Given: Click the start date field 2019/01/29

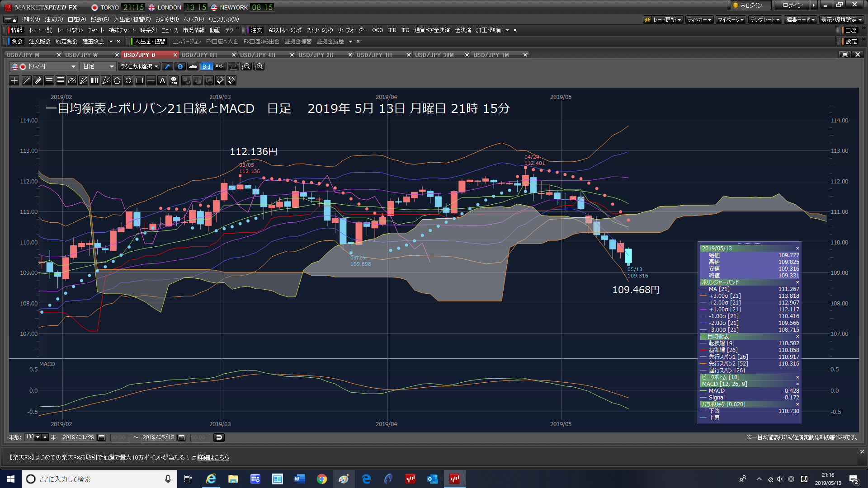Looking at the screenshot, I should click(x=78, y=437).
